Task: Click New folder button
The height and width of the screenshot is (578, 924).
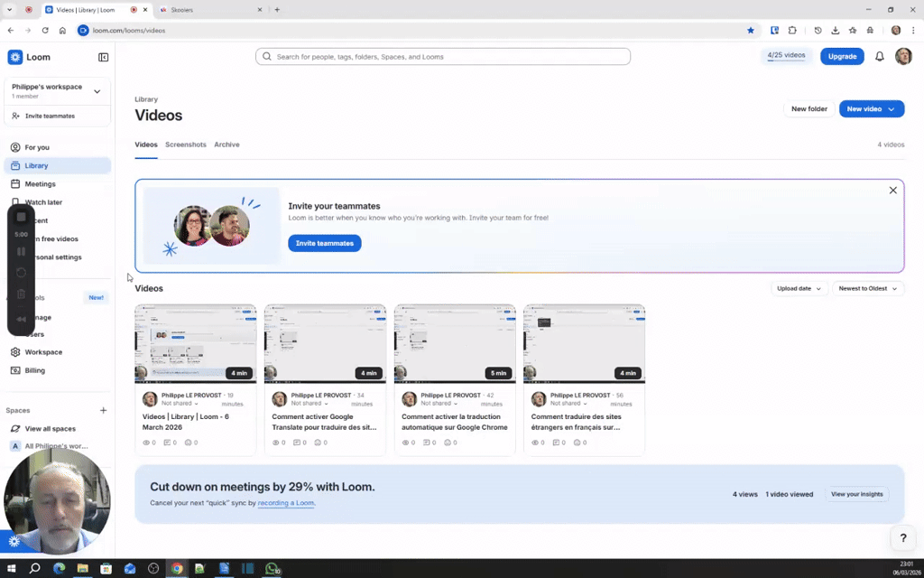Action: 809,109
